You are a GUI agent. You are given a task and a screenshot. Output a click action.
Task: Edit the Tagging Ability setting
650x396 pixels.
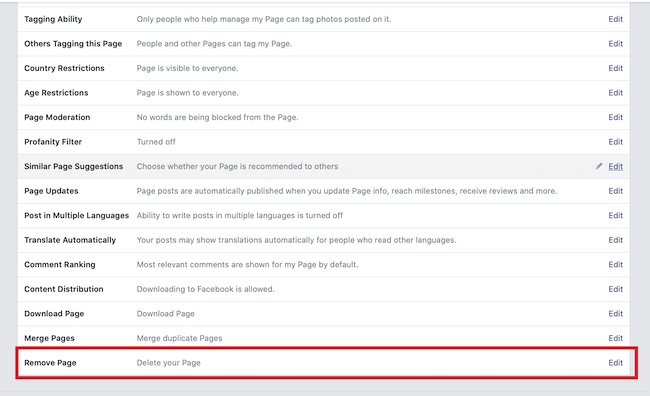click(616, 19)
